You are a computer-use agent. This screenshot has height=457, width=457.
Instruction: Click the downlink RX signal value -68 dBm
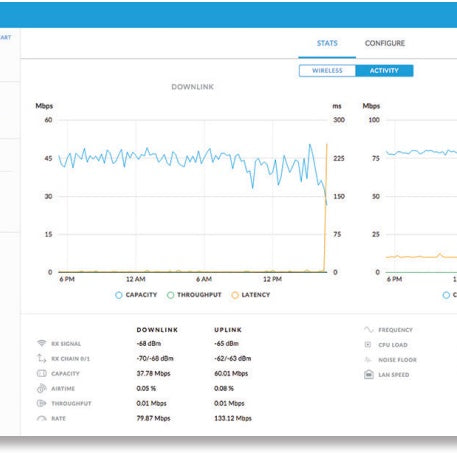[x=149, y=343]
